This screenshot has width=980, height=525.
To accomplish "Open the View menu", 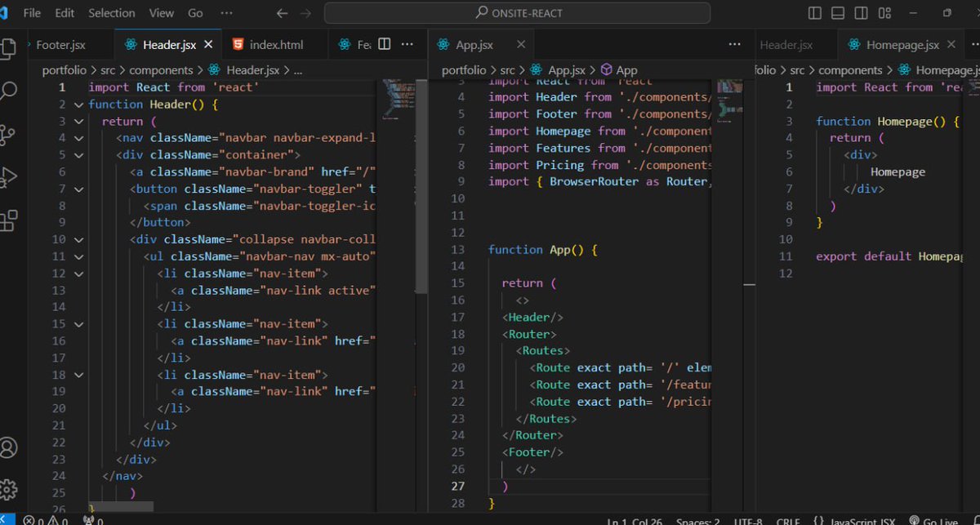I will pyautogui.click(x=162, y=13).
